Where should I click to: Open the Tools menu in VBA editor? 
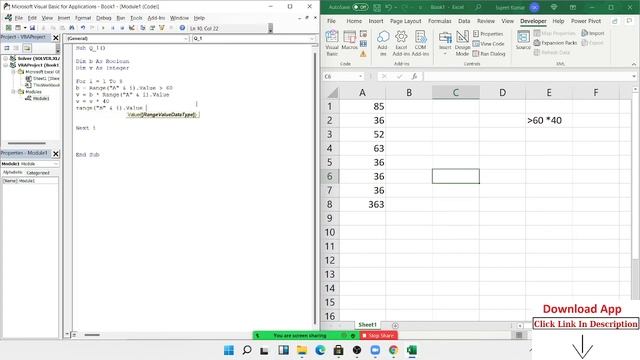click(x=136, y=18)
